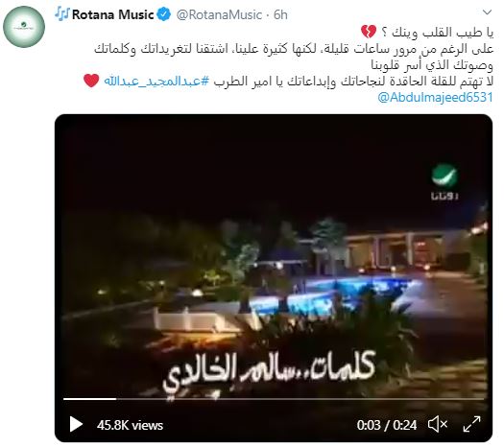
Task: Open the #عبدالمجيد_عبدالله hashtag
Action: pos(156,81)
